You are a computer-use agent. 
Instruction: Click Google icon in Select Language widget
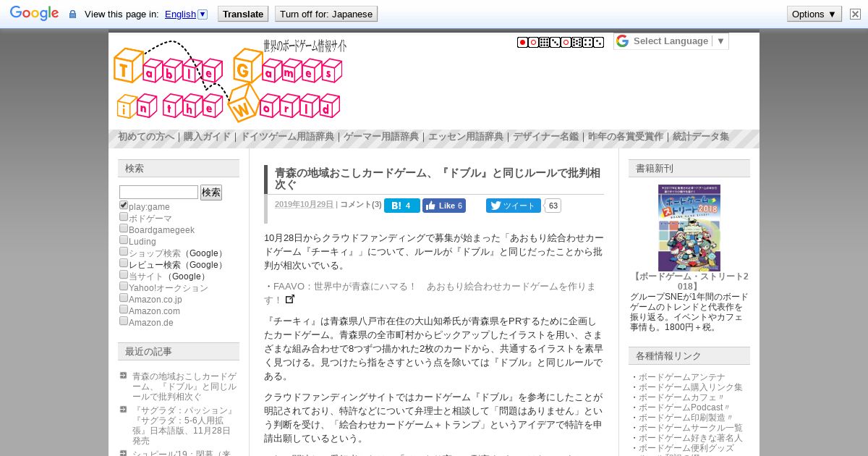pyautogui.click(x=623, y=41)
